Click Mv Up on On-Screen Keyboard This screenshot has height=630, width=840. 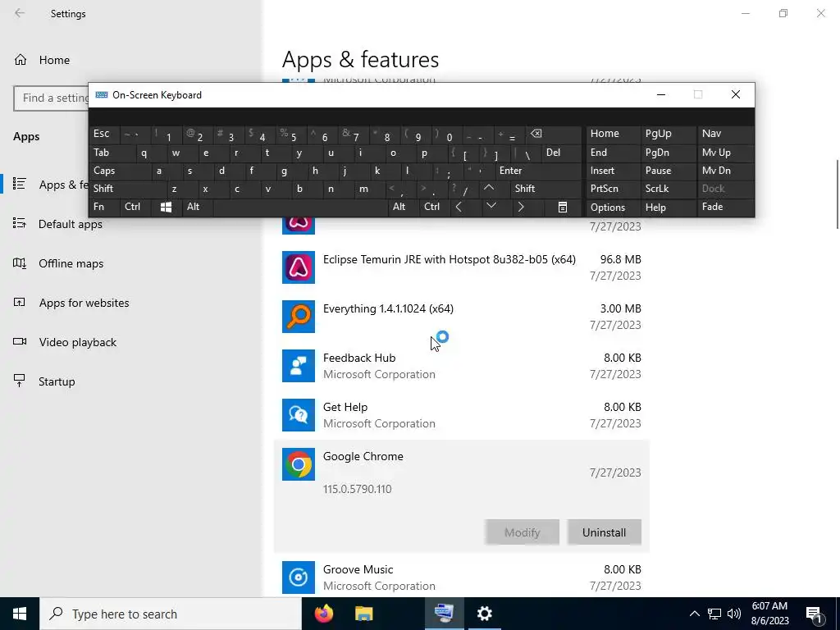725,153
